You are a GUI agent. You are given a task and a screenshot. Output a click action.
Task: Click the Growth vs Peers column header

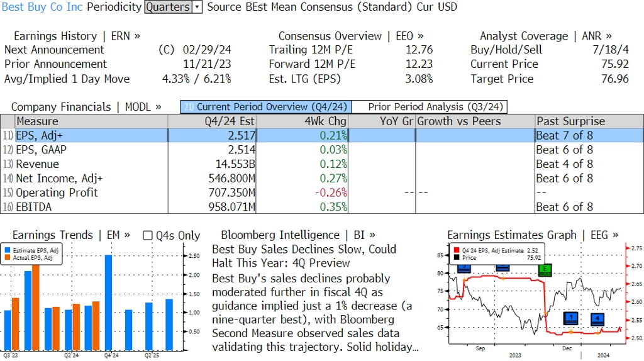475,121
